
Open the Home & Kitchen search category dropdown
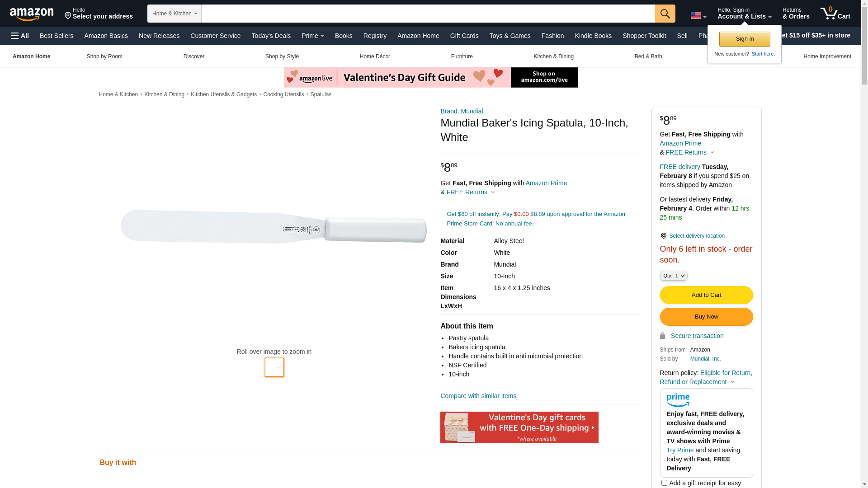(x=174, y=14)
